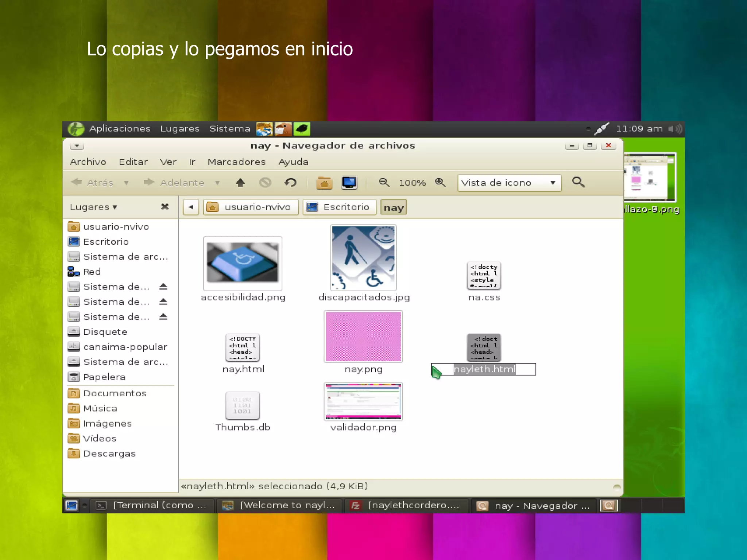Open the Lugares panel menu

(x=180, y=129)
